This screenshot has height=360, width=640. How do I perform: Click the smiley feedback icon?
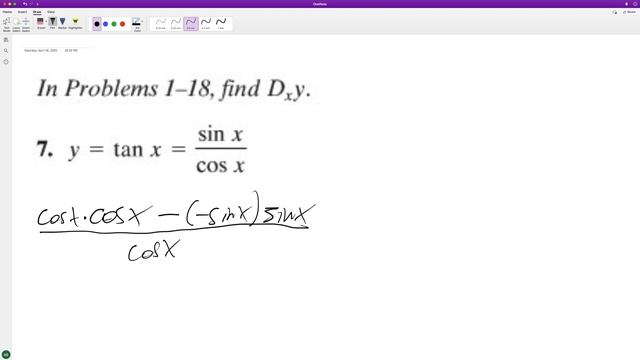click(635, 4)
